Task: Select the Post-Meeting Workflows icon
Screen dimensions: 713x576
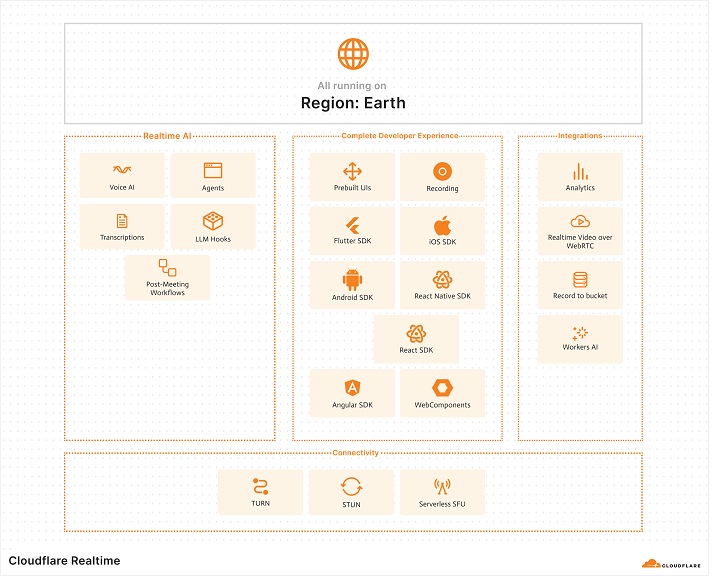Action: pos(167,267)
